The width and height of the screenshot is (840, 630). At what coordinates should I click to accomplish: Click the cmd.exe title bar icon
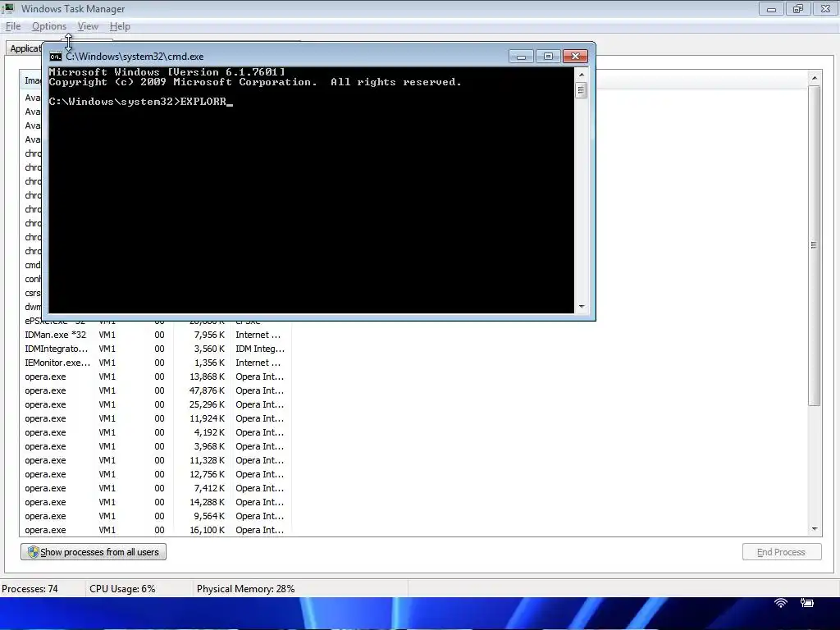[55, 57]
